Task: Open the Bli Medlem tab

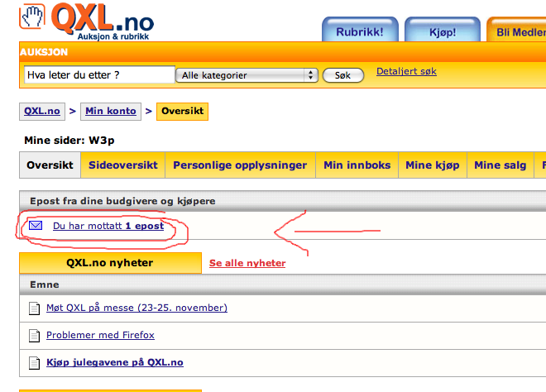Action: click(x=517, y=30)
